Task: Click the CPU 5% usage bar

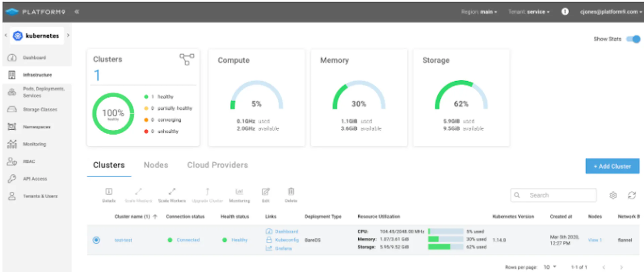Action: point(446,231)
